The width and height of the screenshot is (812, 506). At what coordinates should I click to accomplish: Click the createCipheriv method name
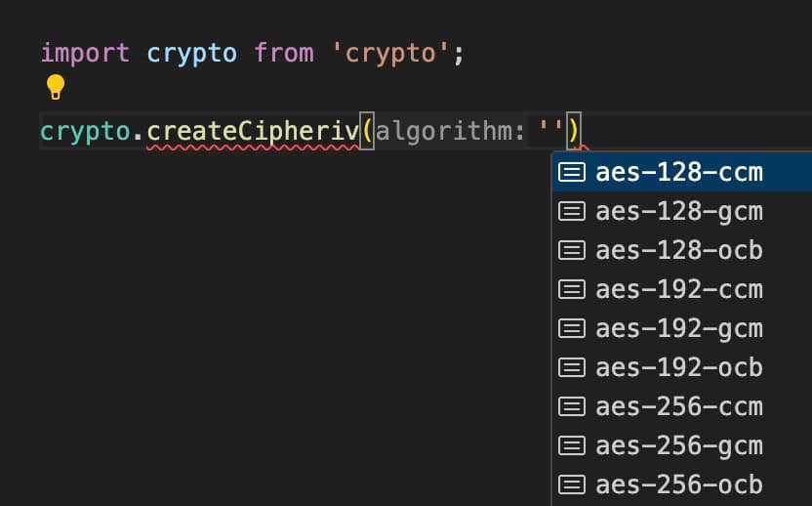click(x=253, y=131)
